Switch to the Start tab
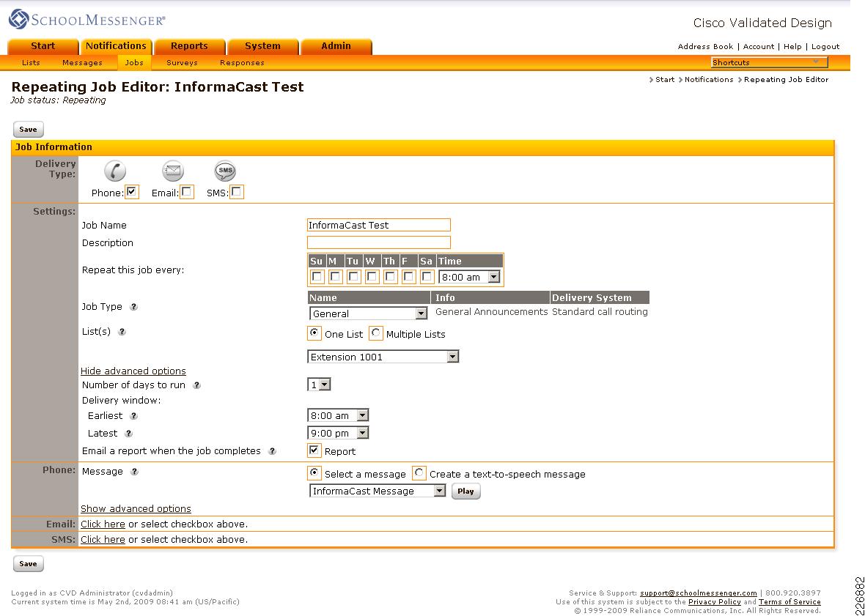 [43, 46]
